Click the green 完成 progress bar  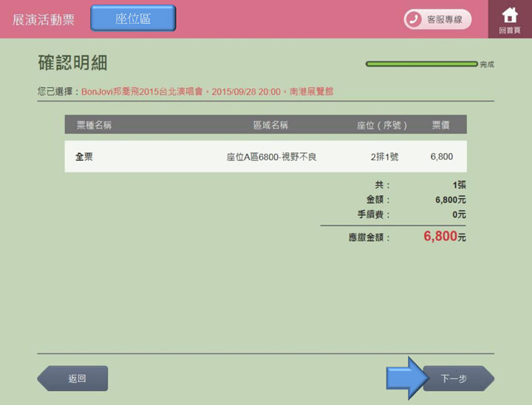tap(421, 64)
